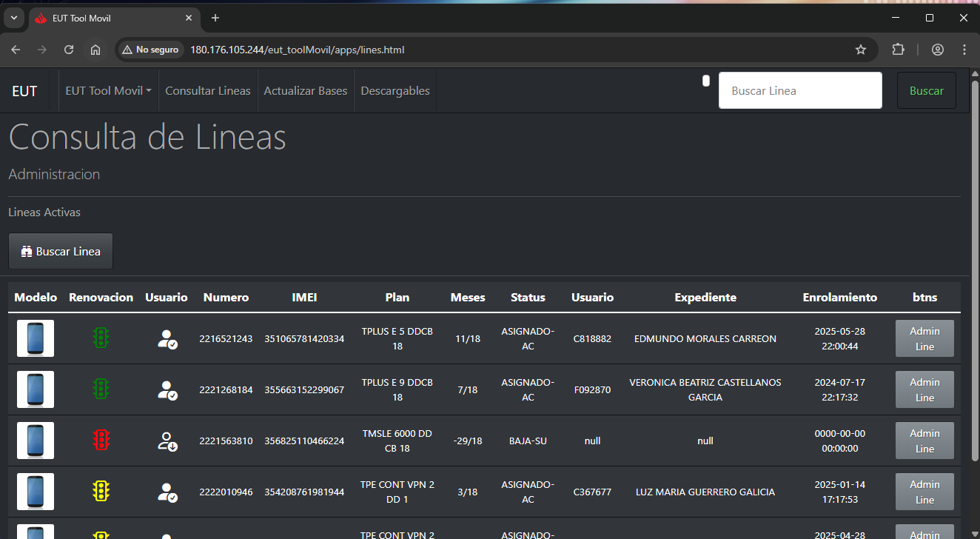Click the red traffic light for line 2221563810

coord(101,441)
